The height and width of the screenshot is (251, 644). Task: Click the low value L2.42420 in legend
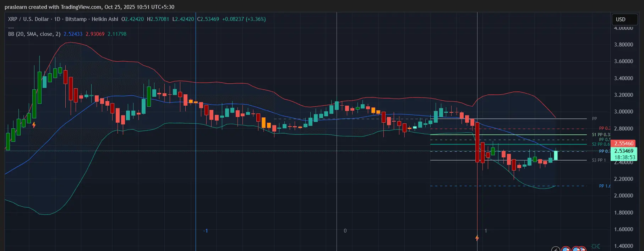(183, 19)
